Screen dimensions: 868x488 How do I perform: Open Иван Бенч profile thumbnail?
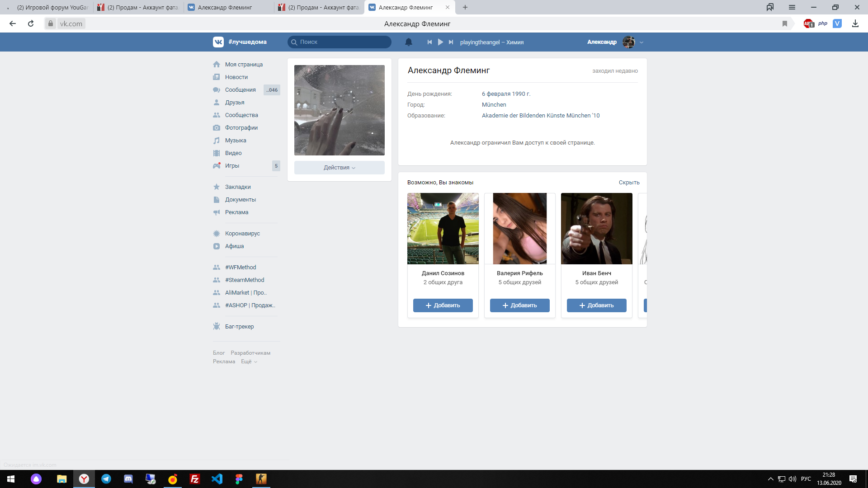point(596,229)
